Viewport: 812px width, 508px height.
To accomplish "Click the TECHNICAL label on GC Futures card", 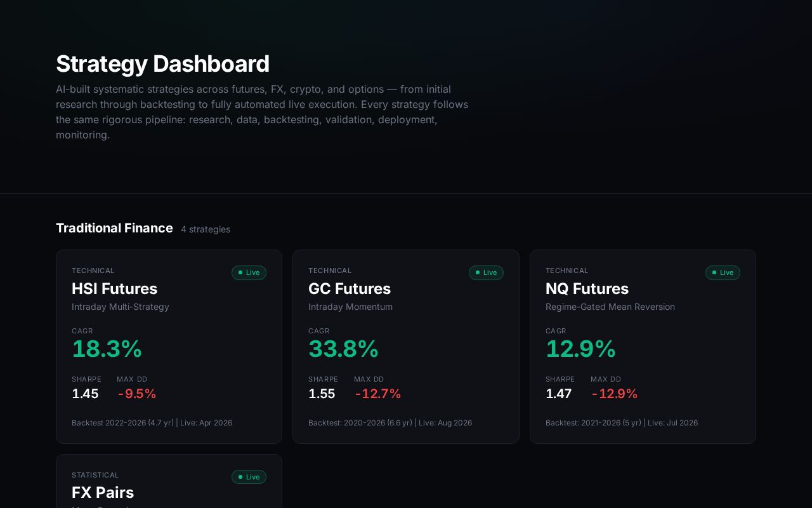I will [330, 271].
